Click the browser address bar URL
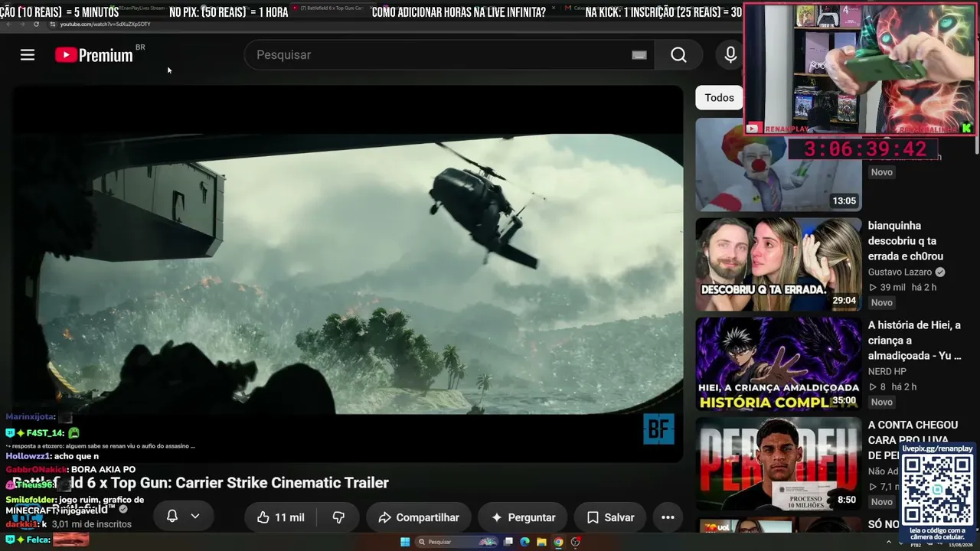The width and height of the screenshot is (980, 551). tap(105, 24)
